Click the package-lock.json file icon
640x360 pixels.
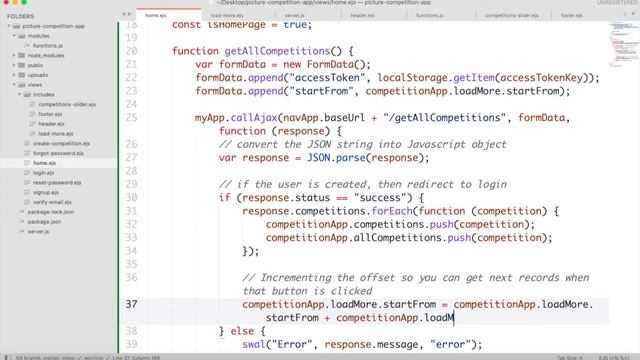click(22, 212)
